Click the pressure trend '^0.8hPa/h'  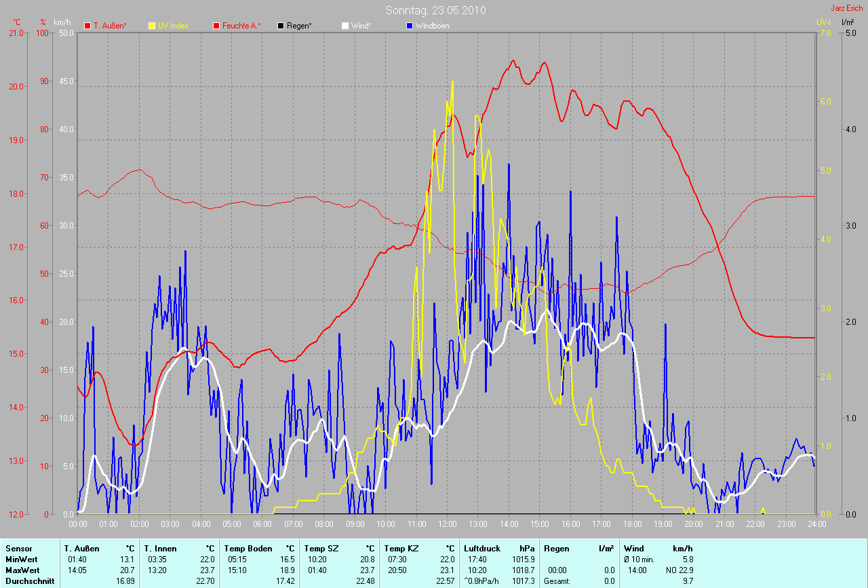[482, 581]
